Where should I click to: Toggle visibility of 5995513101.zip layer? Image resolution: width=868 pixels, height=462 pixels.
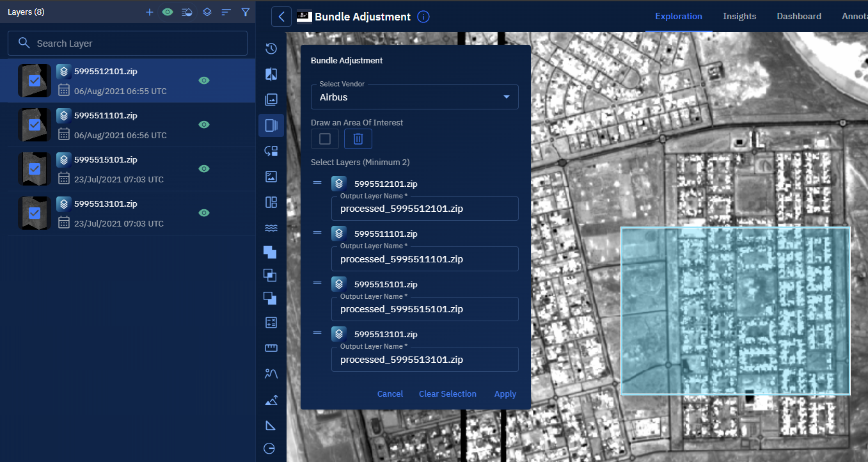[x=204, y=213]
